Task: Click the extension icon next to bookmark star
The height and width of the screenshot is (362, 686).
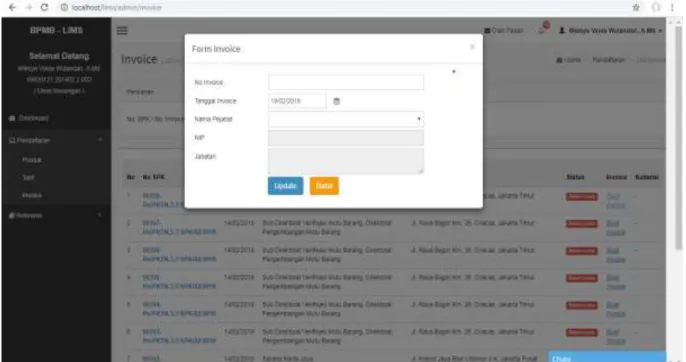Action: [656, 7]
